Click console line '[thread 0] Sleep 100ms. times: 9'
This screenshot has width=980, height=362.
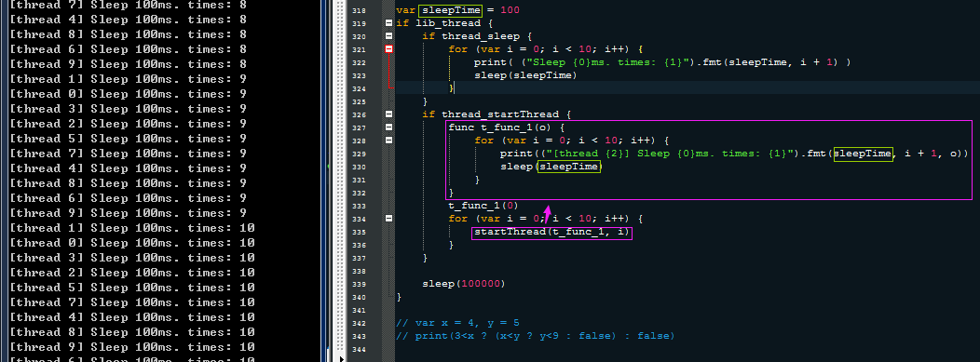pyautogui.click(x=129, y=94)
